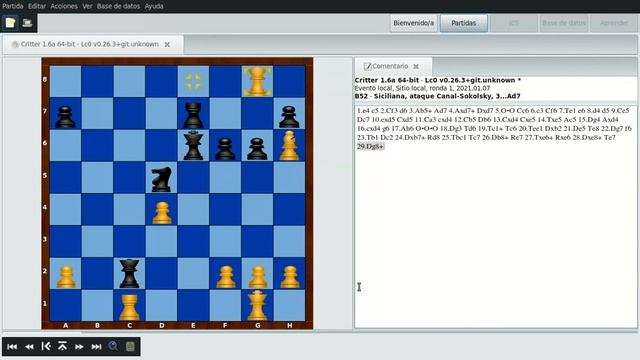This screenshot has width=640, height=360.
Task: Switch to the Partidas view
Action: [464, 23]
